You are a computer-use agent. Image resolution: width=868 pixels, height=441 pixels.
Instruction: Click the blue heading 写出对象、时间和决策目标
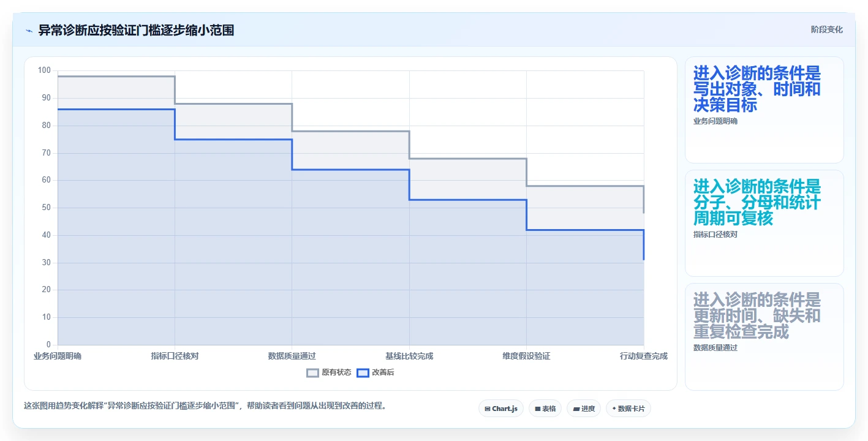pyautogui.click(x=757, y=89)
